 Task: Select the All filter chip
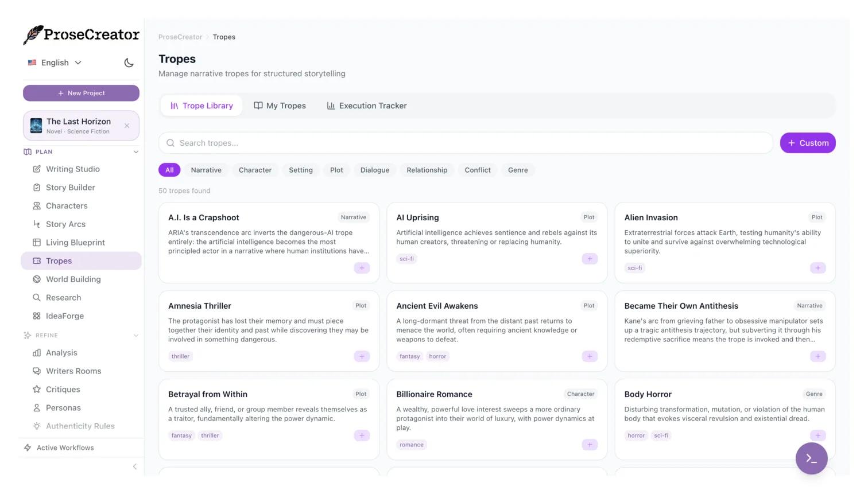coord(169,170)
